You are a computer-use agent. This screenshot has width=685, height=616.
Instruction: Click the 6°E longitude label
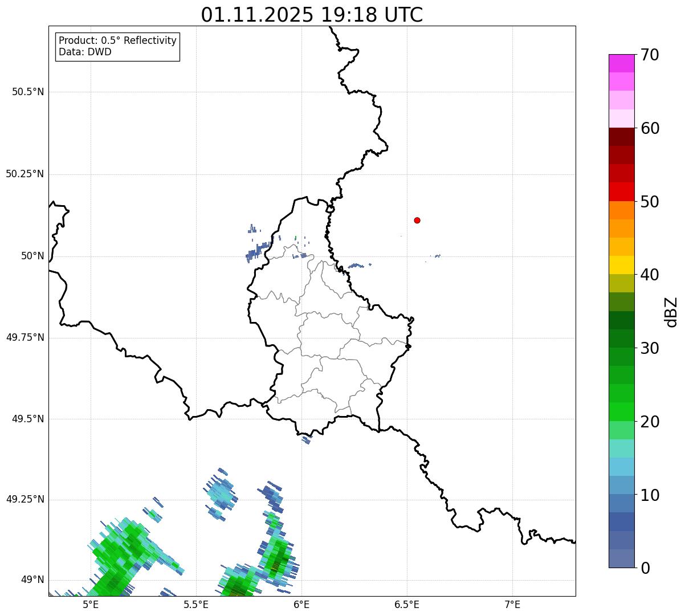[301, 605]
